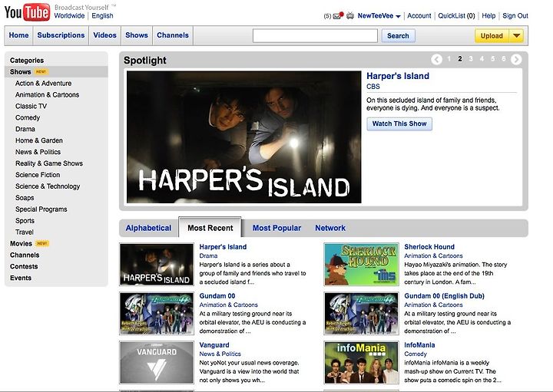
Task: Select Action & Adventure category
Action: coord(43,84)
